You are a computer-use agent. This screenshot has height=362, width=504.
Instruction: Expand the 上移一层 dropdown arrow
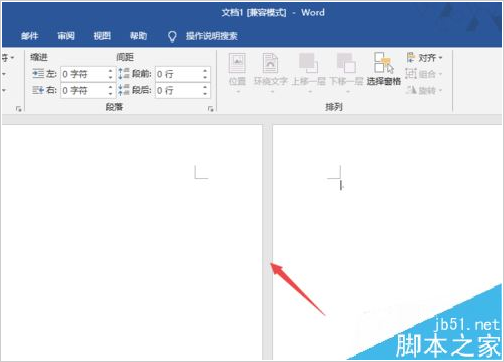[x=310, y=91]
